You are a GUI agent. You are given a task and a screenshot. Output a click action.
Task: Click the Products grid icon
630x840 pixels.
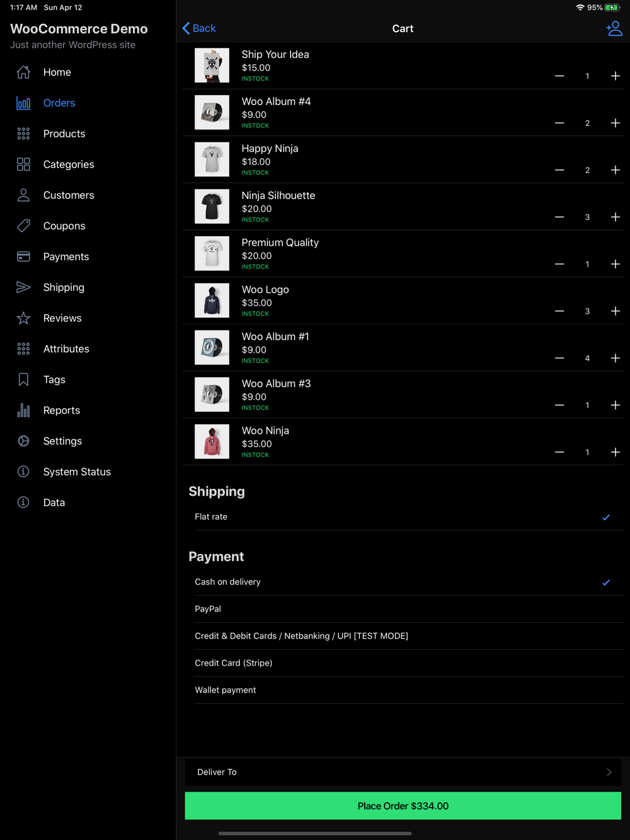click(x=23, y=133)
